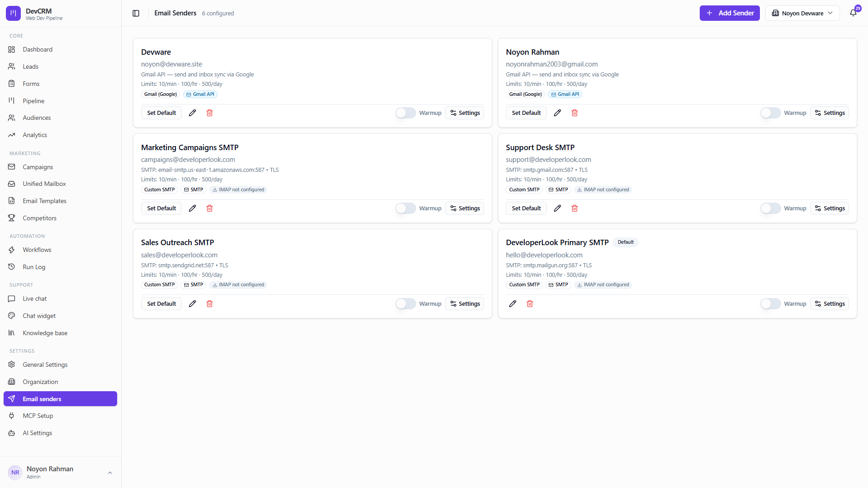
Task: Open Workflows in the sidebar
Action: pos(60,250)
